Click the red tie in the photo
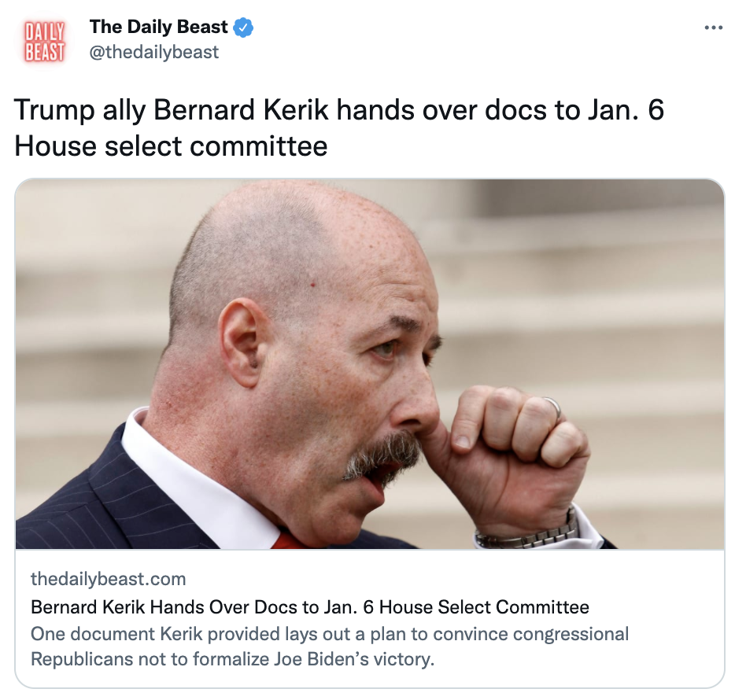This screenshot has width=735, height=700. 288,541
